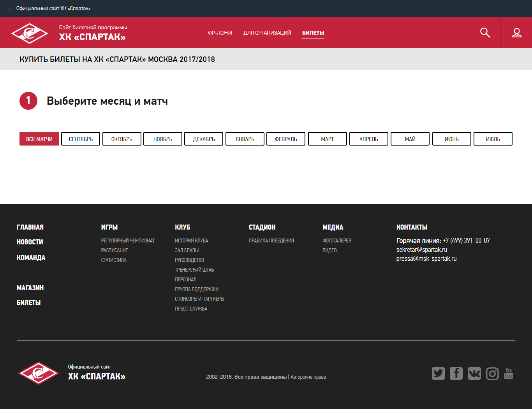Open the user account profile icon
The height and width of the screenshot is (409, 532).
pyautogui.click(x=516, y=33)
